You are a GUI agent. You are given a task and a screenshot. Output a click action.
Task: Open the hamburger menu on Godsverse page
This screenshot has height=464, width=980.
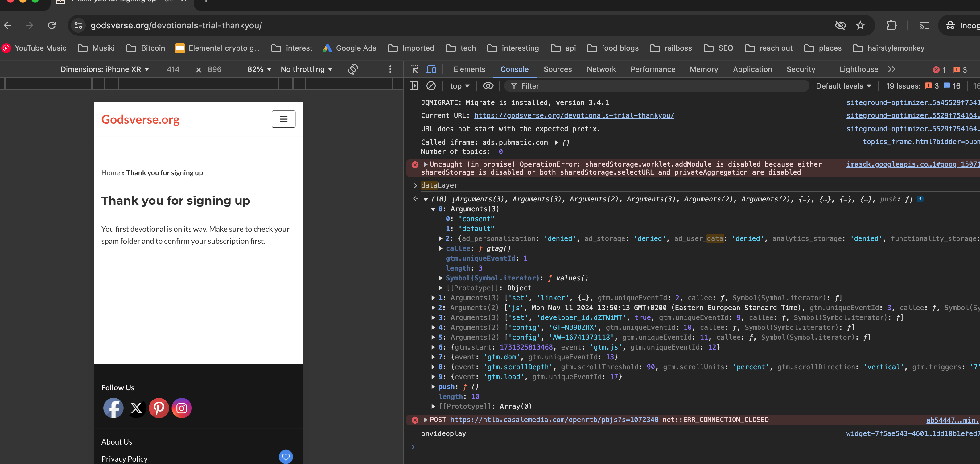(283, 119)
